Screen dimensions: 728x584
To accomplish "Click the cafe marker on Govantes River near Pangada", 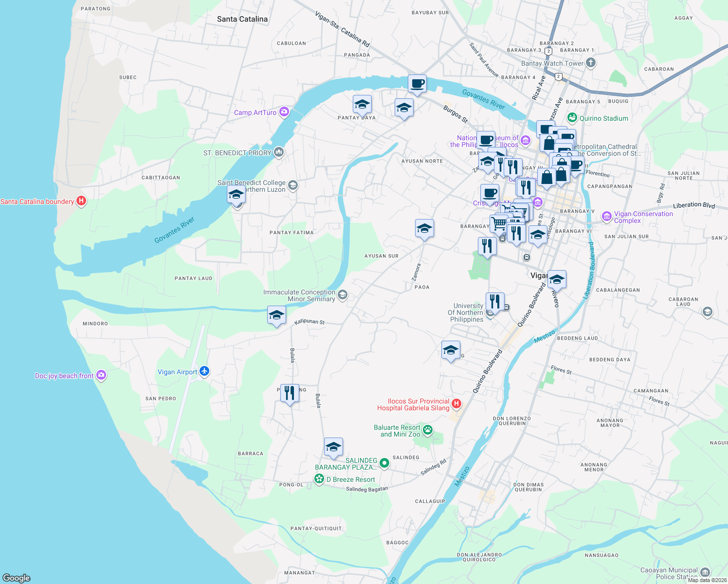I will tap(417, 85).
